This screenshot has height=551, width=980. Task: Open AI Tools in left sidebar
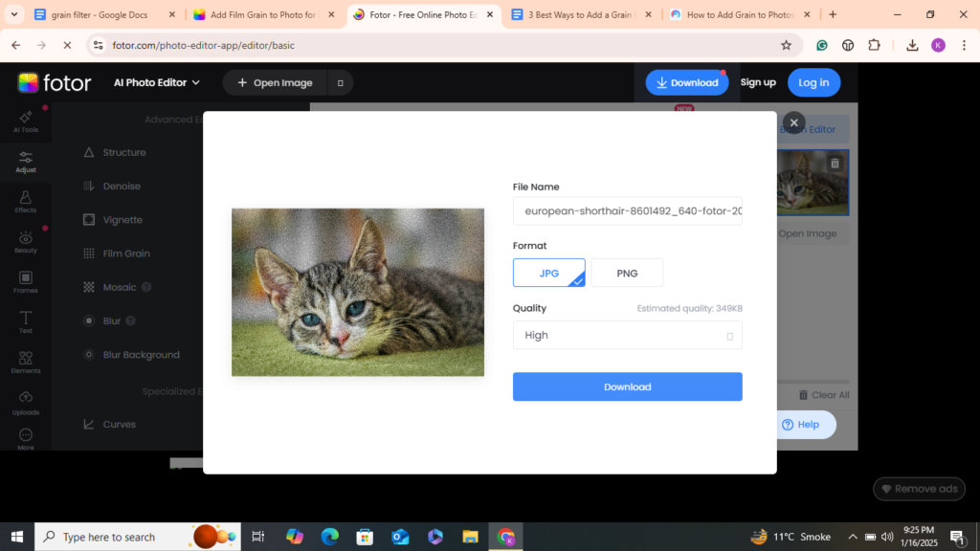(26, 121)
